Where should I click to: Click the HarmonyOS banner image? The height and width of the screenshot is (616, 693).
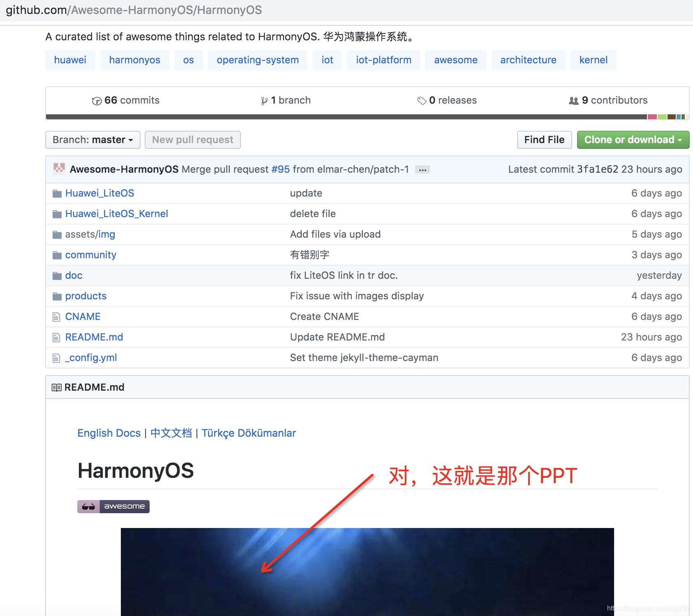click(367, 572)
